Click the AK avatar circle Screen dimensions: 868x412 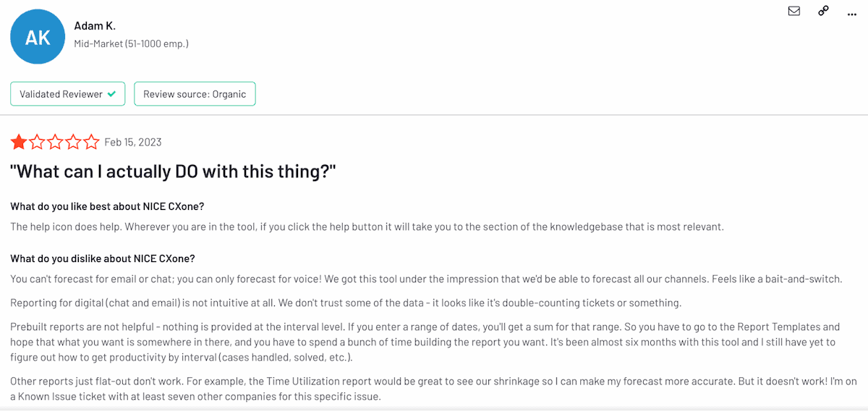[38, 36]
